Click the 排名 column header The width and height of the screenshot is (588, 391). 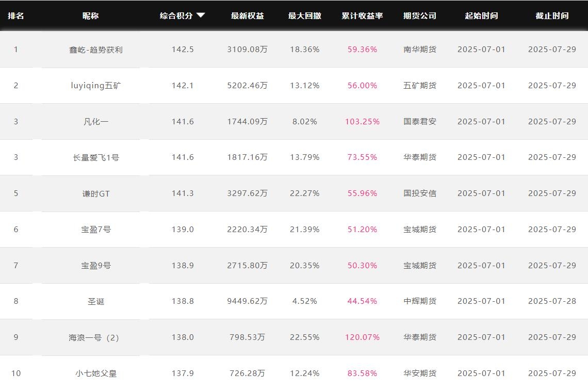click(15, 15)
